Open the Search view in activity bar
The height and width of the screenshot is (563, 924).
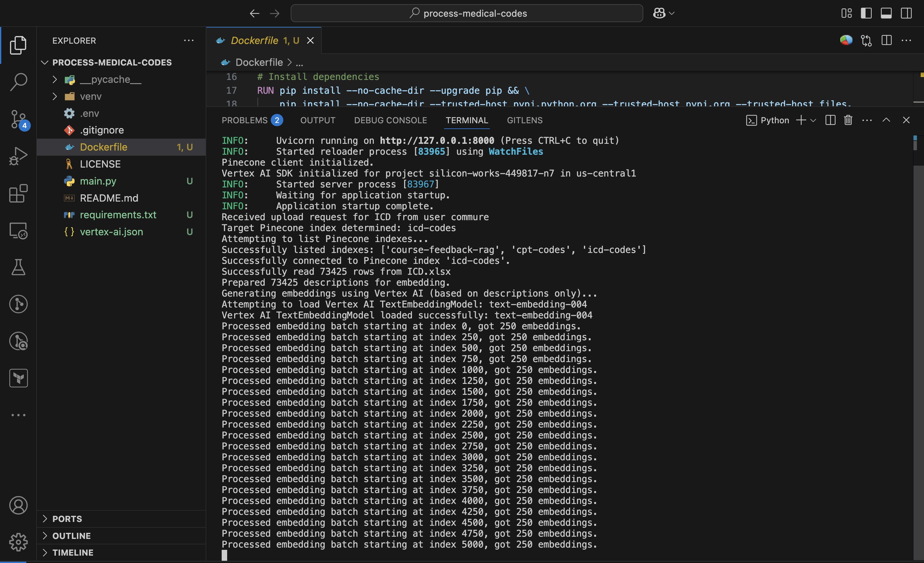[18, 82]
